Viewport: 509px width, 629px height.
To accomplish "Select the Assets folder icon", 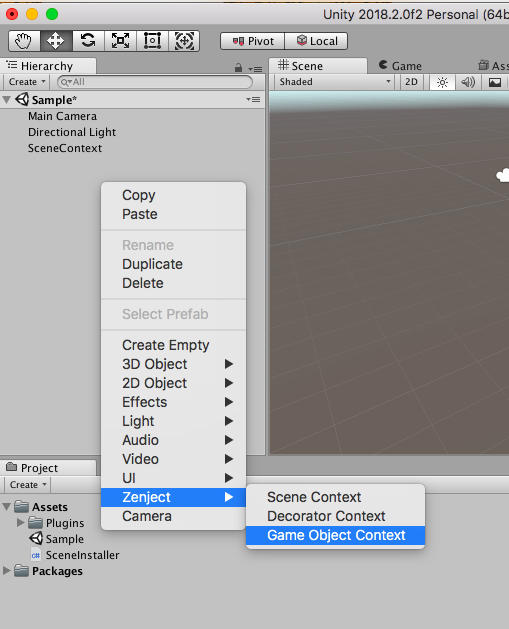I will 21,507.
